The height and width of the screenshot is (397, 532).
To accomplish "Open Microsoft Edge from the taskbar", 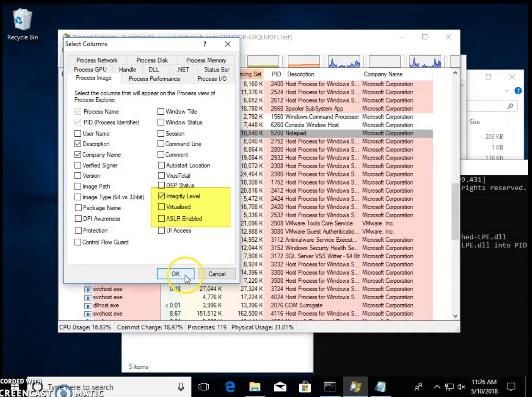I will point(230,387).
